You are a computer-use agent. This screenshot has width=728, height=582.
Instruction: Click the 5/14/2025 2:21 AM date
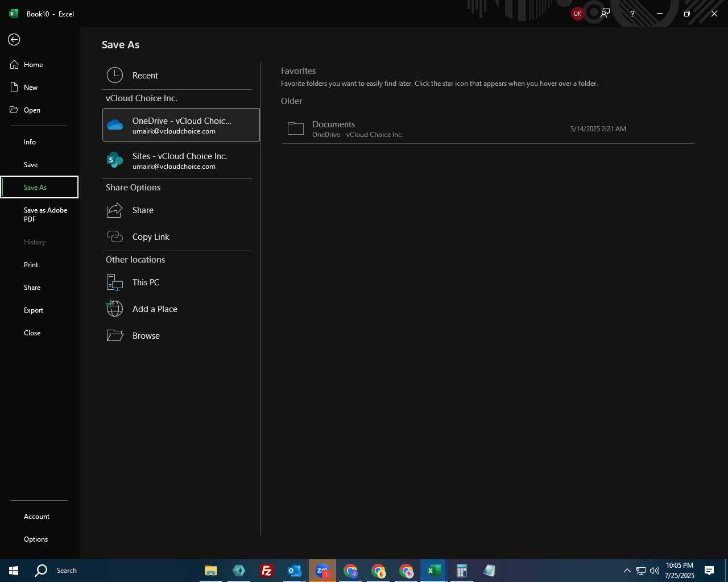pos(598,129)
